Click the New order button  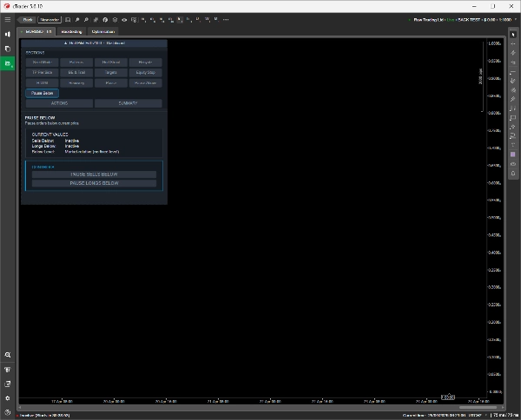(x=49, y=18)
